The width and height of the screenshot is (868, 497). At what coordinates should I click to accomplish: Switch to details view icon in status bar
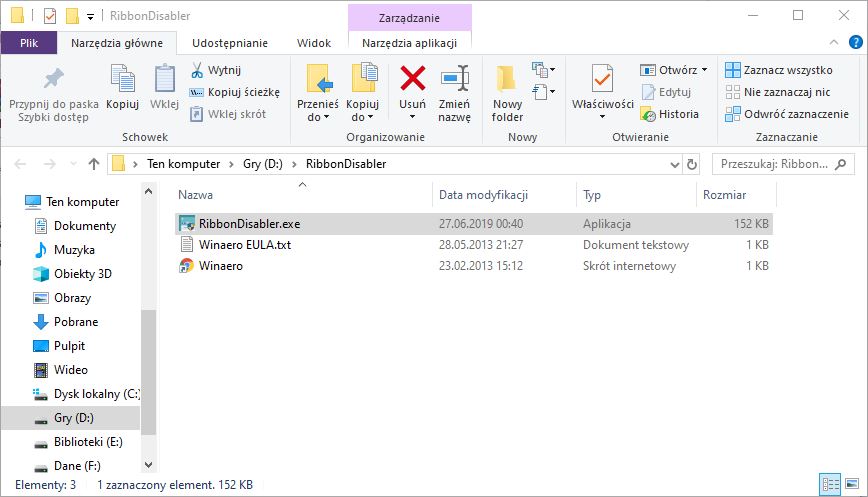(830, 485)
